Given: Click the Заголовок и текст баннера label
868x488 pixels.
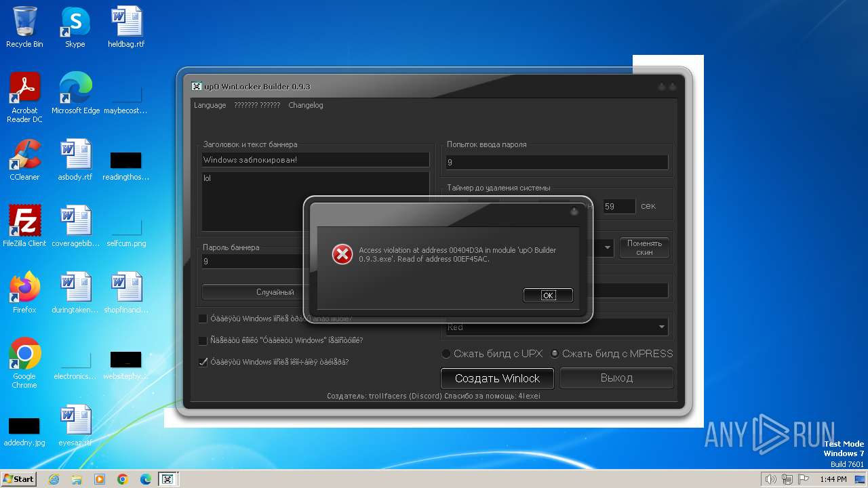Looking at the screenshot, I should [250, 144].
